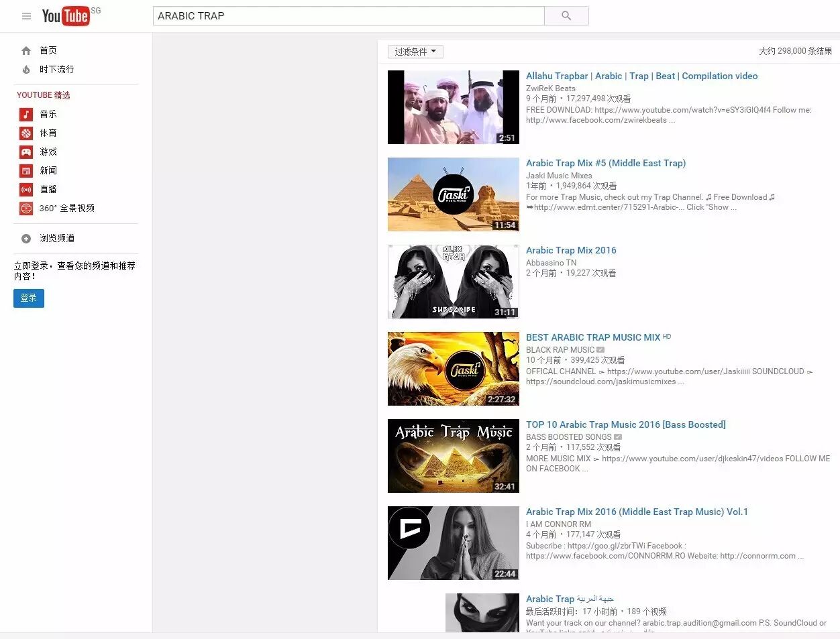Click the text 10 个月前 · 399,425 次观看
This screenshot has width=840, height=639.
pos(575,361)
